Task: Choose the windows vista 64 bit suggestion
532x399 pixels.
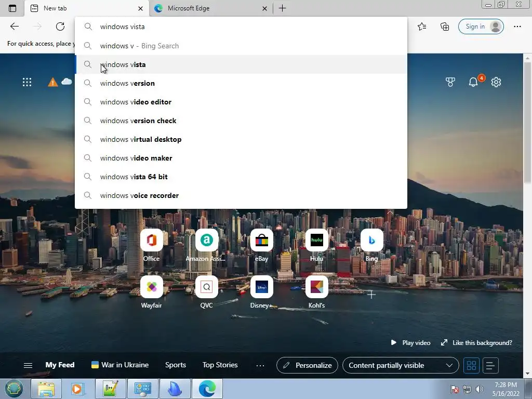Action: click(x=241, y=177)
